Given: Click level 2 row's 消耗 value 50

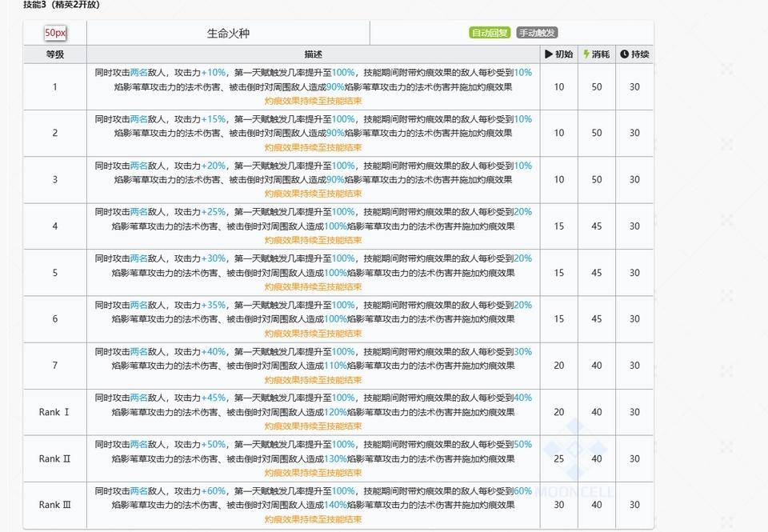Looking at the screenshot, I should click(597, 133).
